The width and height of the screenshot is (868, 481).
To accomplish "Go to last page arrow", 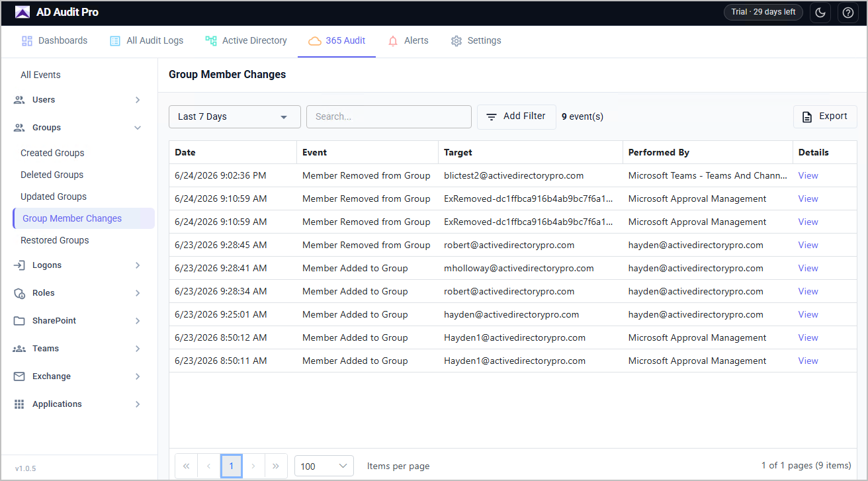I will coord(276,466).
